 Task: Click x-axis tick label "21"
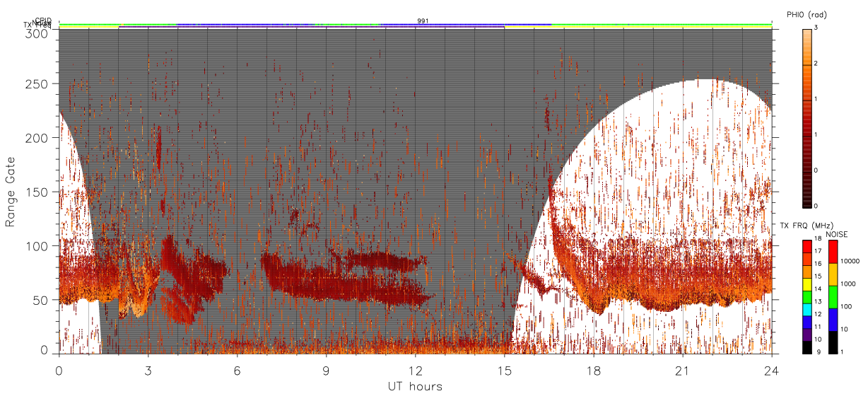[683, 371]
